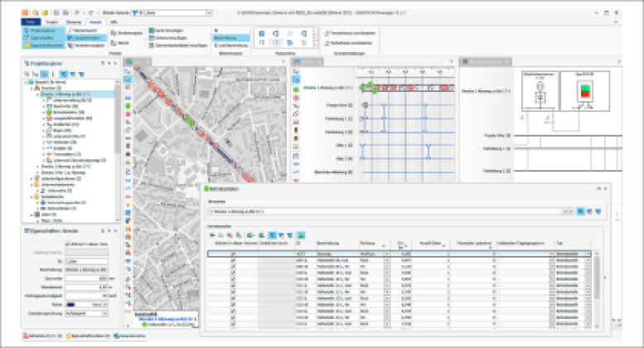Viewport: 644px width, 348px height.
Task: Open the Aufgaben tab in the bottom bar
Action: point(42,336)
